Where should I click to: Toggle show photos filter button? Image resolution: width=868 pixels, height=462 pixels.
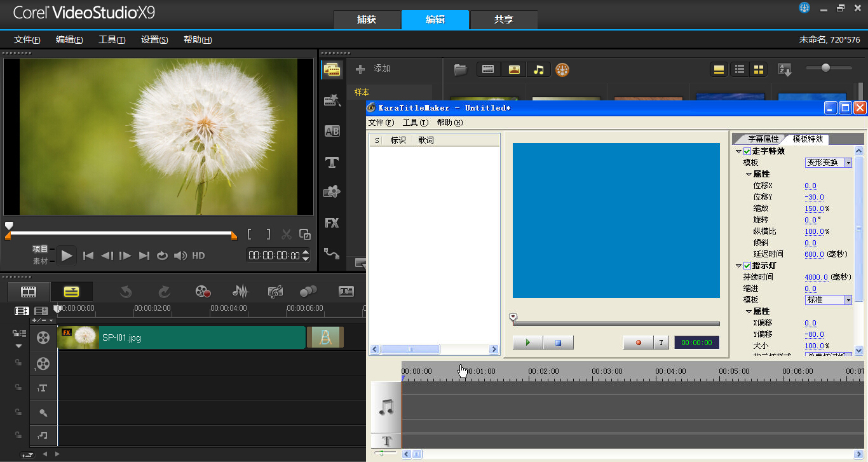coord(514,69)
